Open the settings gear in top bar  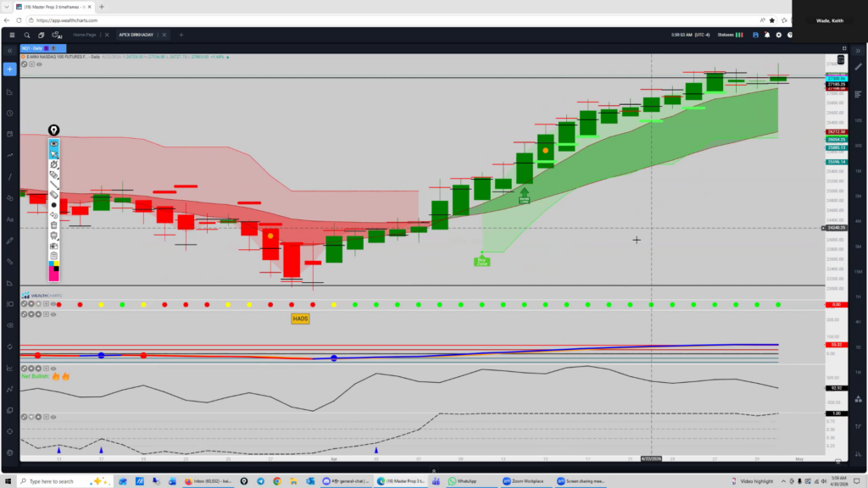[779, 35]
